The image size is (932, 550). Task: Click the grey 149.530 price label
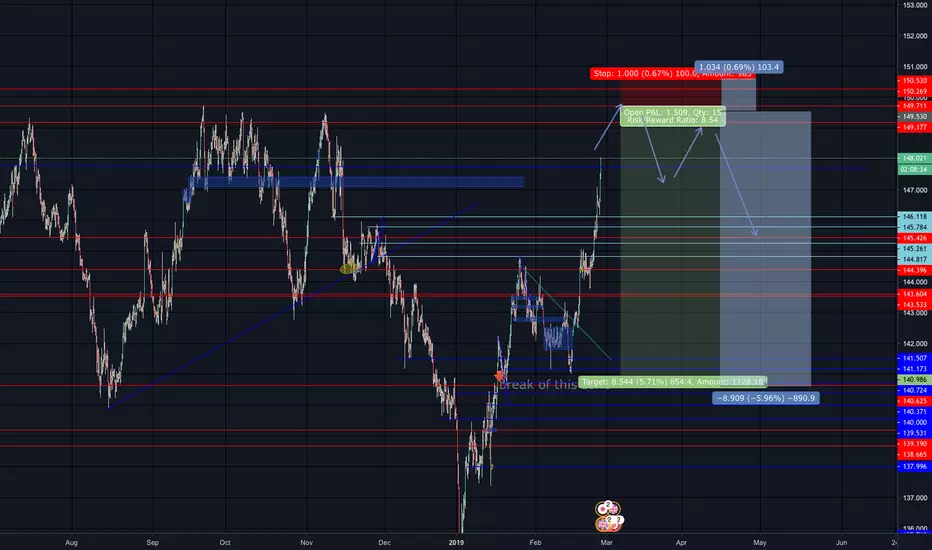tap(914, 117)
